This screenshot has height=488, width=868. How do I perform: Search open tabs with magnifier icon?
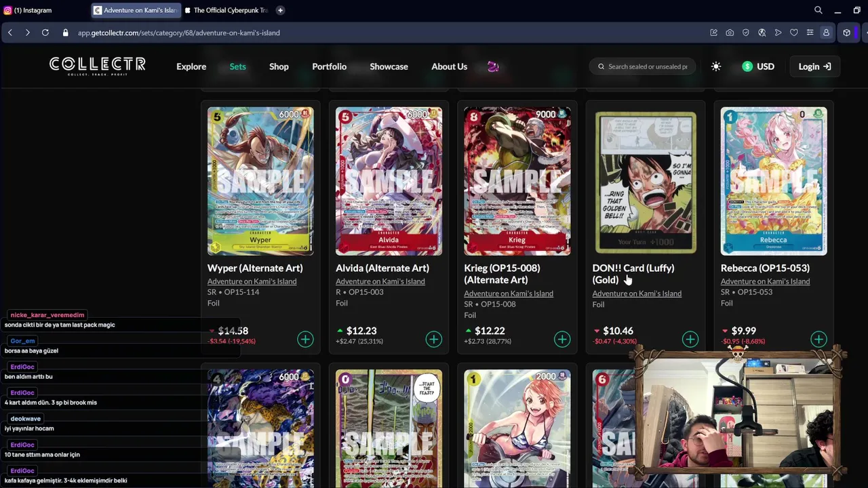tap(818, 10)
